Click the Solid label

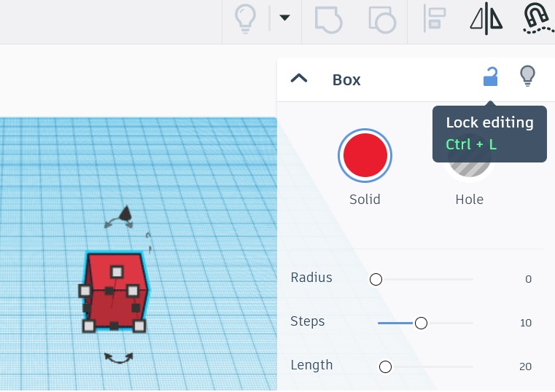pyautogui.click(x=365, y=200)
